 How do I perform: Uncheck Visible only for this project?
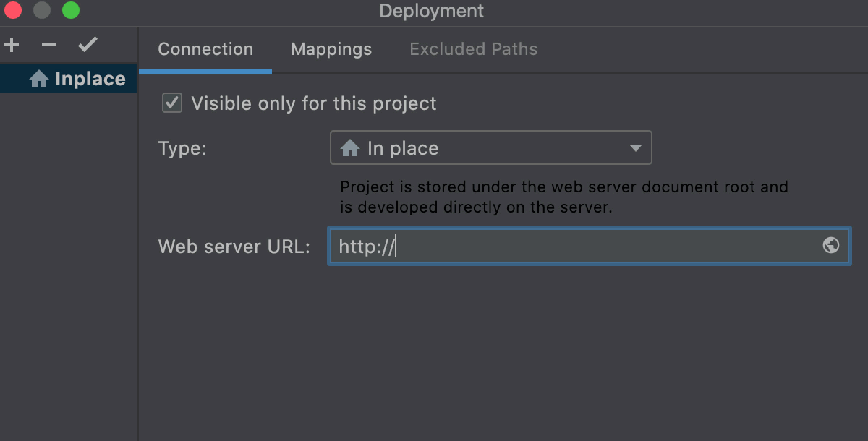[171, 103]
